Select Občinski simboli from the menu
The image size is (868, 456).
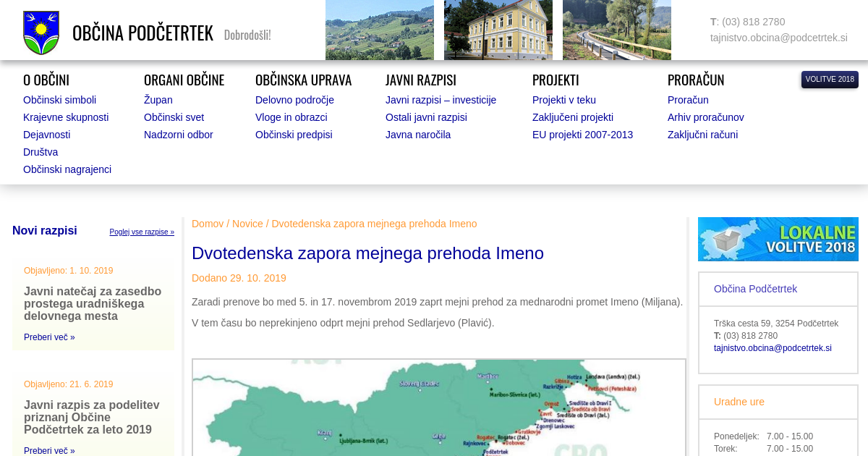[x=59, y=100]
